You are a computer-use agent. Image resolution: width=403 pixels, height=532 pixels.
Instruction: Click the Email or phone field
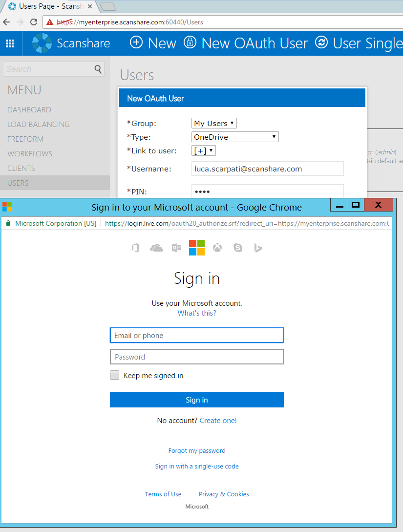(x=197, y=335)
